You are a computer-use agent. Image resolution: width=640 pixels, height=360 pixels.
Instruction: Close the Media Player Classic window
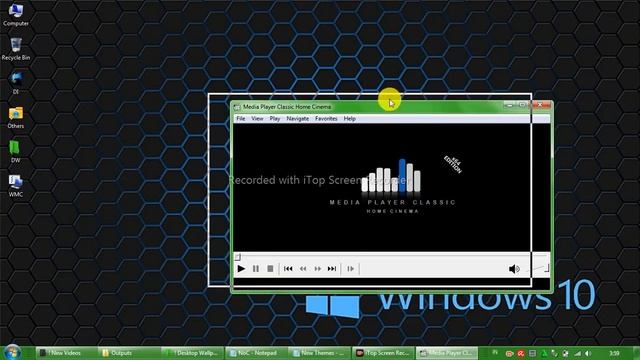540,105
